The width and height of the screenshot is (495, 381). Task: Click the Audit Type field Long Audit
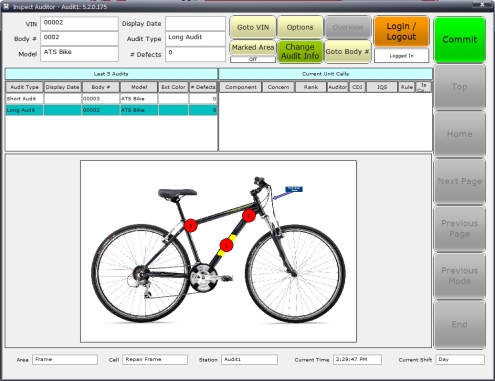click(x=195, y=38)
